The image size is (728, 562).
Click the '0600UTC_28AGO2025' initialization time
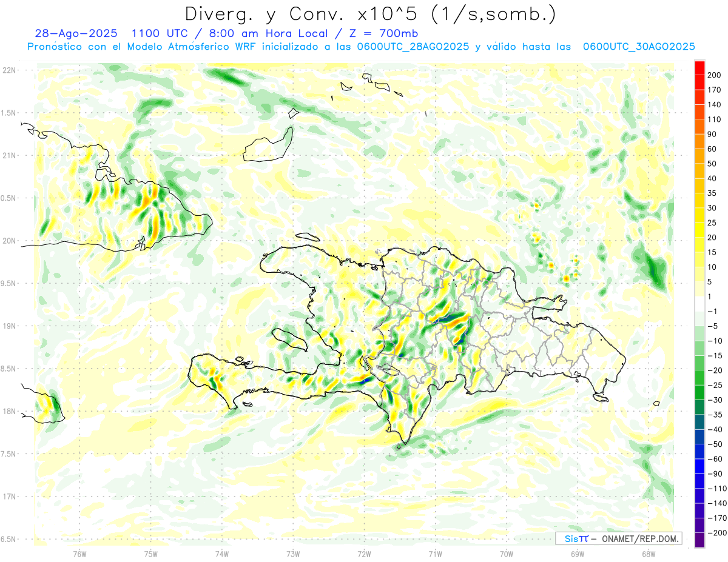click(413, 47)
